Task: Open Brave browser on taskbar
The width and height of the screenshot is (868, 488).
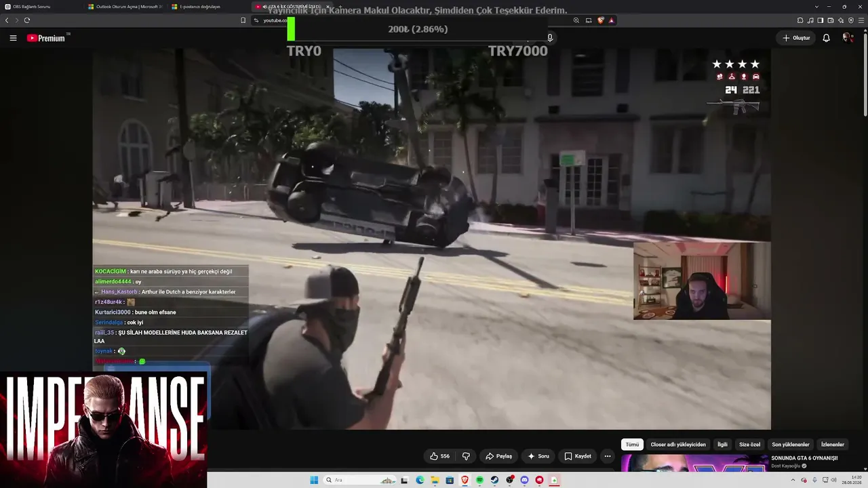Action: tap(465, 480)
